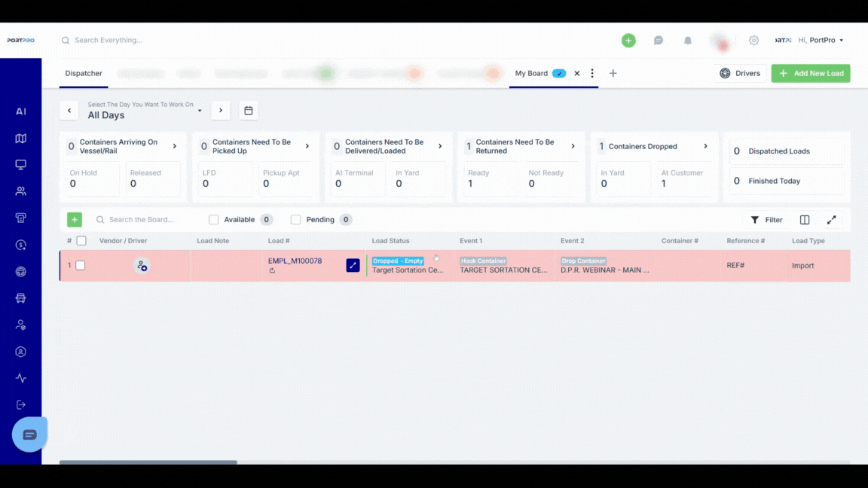The image size is (868, 488).
Task: Open the All Days dropdown
Action: tap(145, 111)
